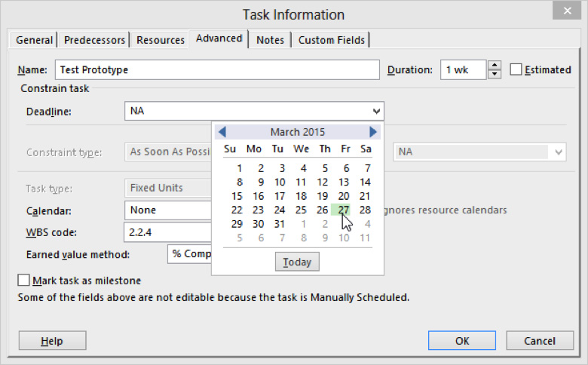The image size is (588, 365).
Task: Increase Duration with up spinner arrow
Action: [495, 66]
